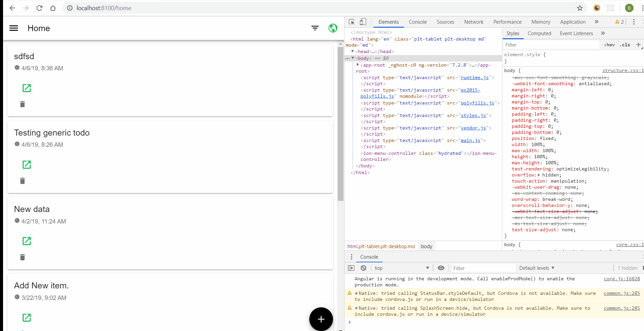Switch to the Console DevTools tab

pyautogui.click(x=418, y=22)
